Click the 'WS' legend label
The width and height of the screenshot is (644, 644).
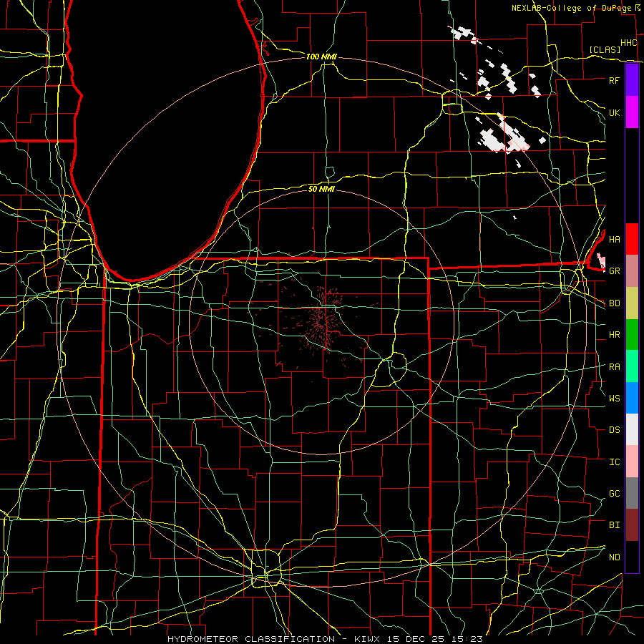point(615,399)
